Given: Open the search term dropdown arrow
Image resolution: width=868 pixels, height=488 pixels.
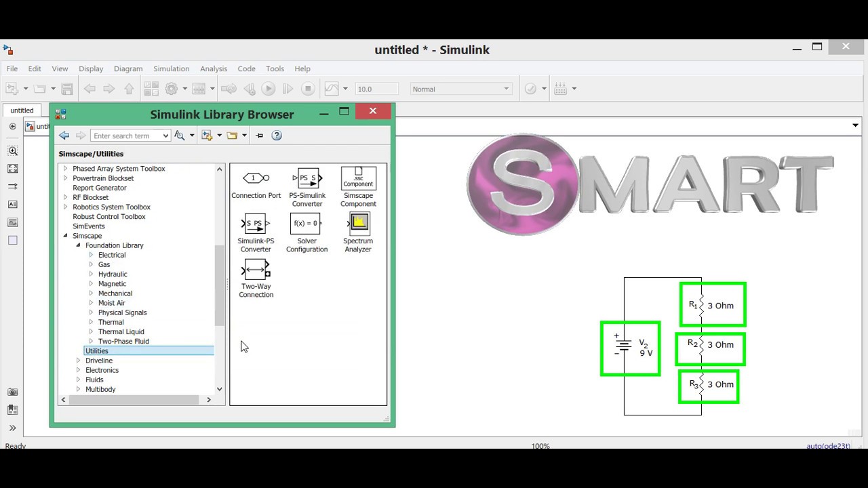Looking at the screenshot, I should [165, 136].
